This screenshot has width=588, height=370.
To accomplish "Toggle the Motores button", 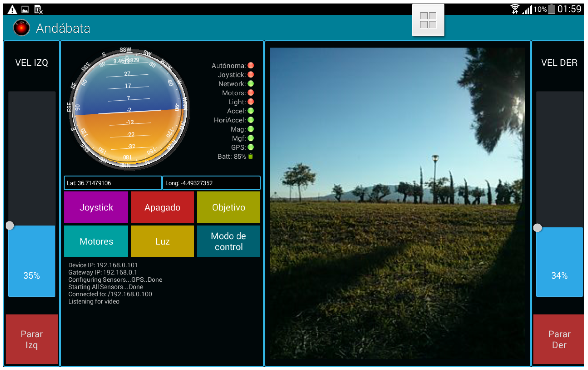I will point(96,241).
